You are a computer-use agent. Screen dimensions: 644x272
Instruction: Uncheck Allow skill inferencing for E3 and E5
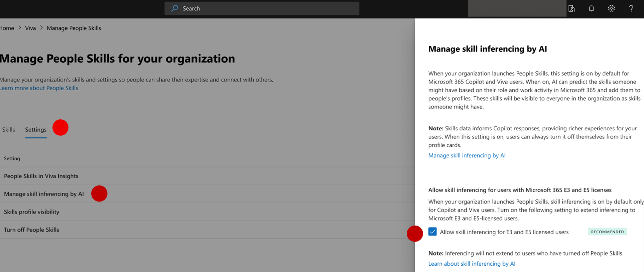tap(432, 232)
